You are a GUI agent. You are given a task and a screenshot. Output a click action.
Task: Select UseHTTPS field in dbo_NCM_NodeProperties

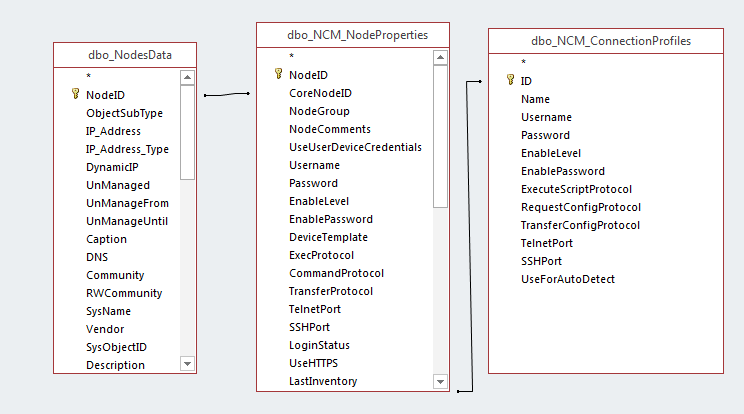pos(313,364)
